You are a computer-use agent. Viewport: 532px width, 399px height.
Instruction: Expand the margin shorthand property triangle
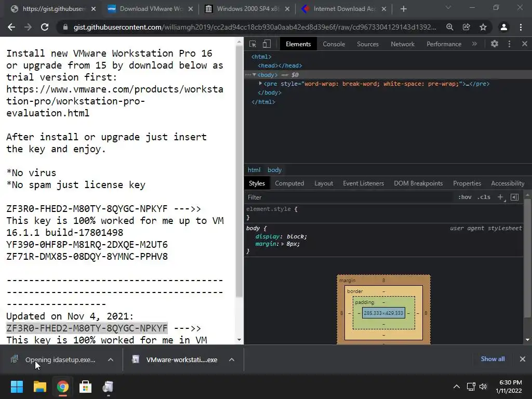click(x=283, y=244)
